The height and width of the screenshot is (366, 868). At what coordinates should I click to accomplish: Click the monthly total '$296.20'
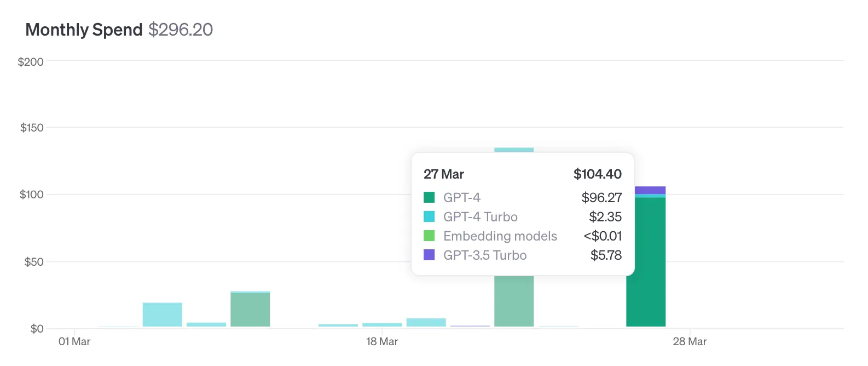pos(181,30)
